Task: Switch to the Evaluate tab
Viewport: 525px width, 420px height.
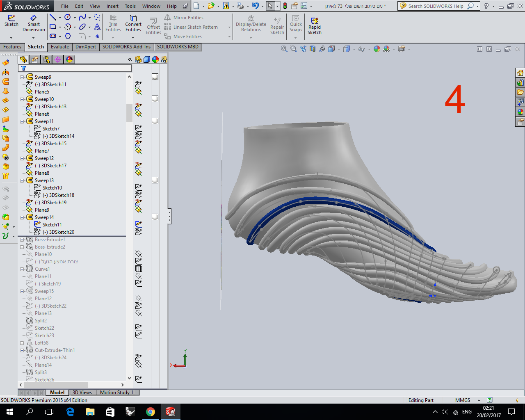Action: (60, 47)
